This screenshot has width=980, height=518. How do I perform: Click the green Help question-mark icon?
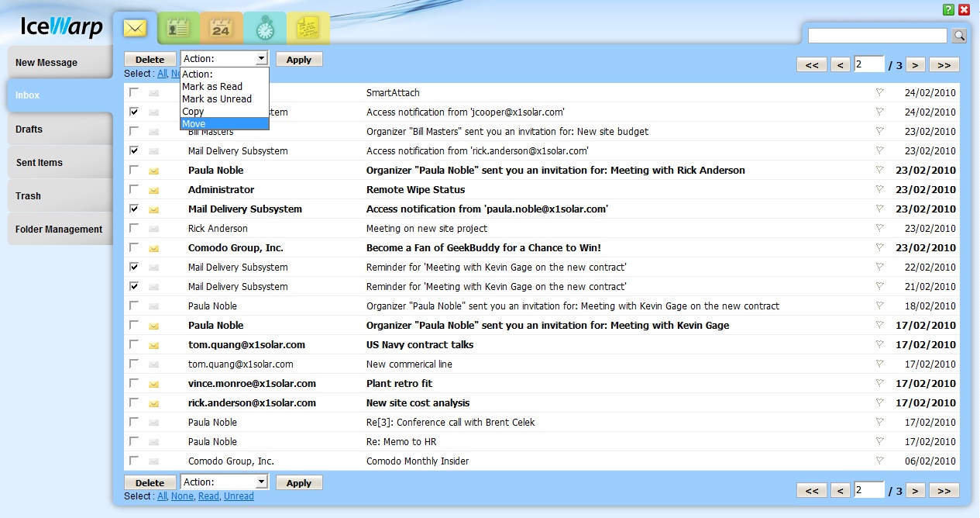tap(948, 10)
